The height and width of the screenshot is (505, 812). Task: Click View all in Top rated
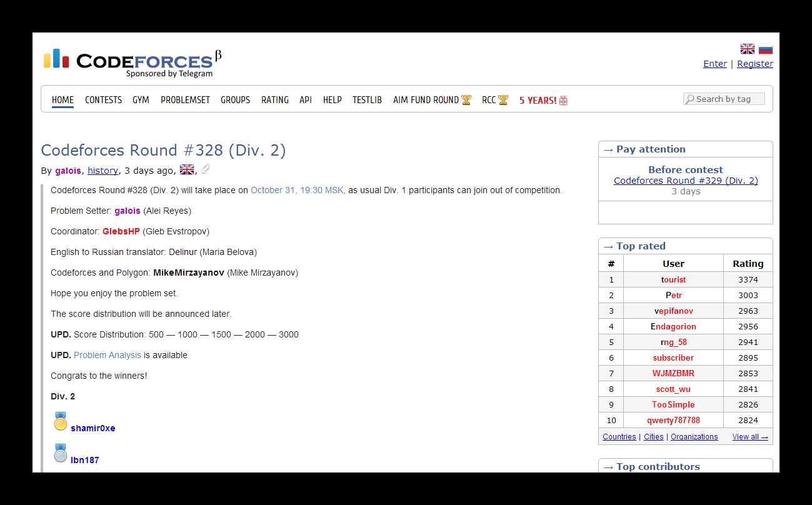point(749,437)
